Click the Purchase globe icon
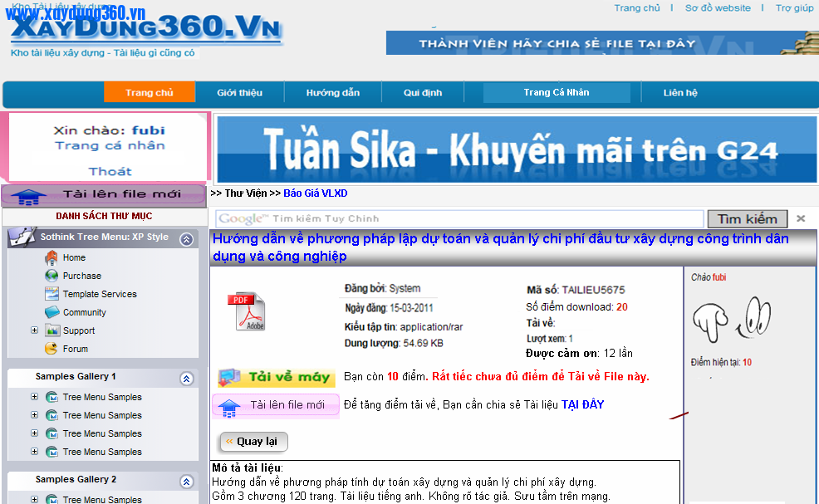The image size is (819, 504). tap(51, 276)
